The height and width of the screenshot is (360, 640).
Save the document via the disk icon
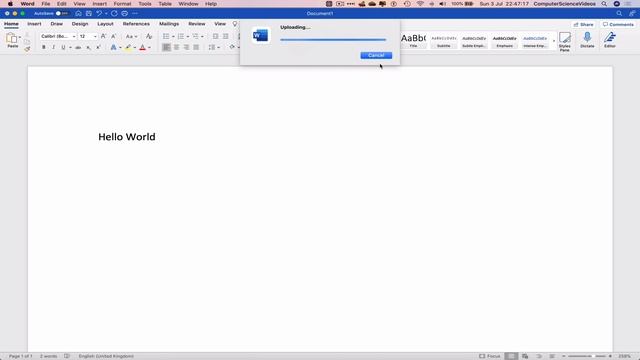point(89,13)
